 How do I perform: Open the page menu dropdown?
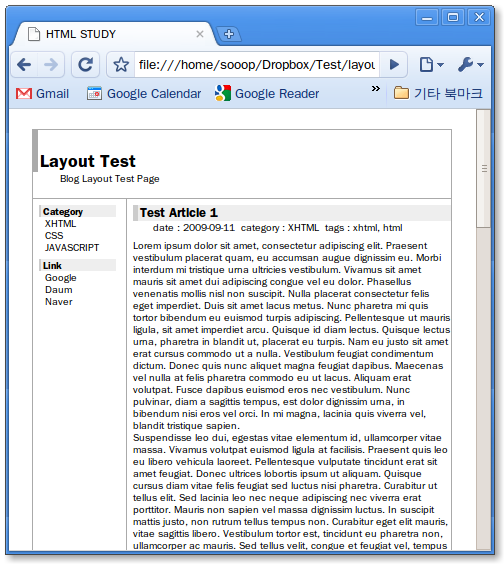[x=431, y=65]
